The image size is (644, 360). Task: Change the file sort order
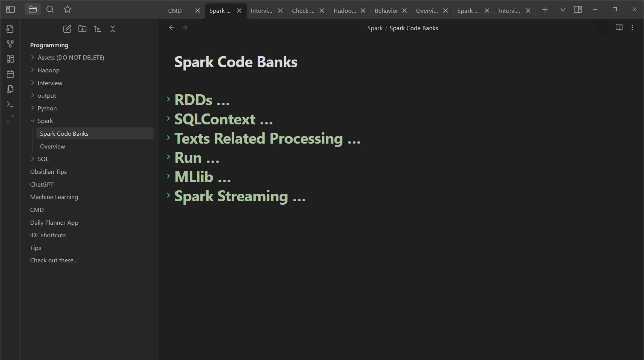point(97,29)
